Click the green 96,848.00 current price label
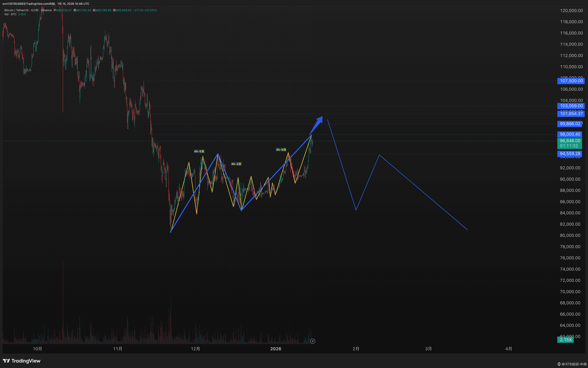Screen dimensions: 588x368 click(570, 141)
